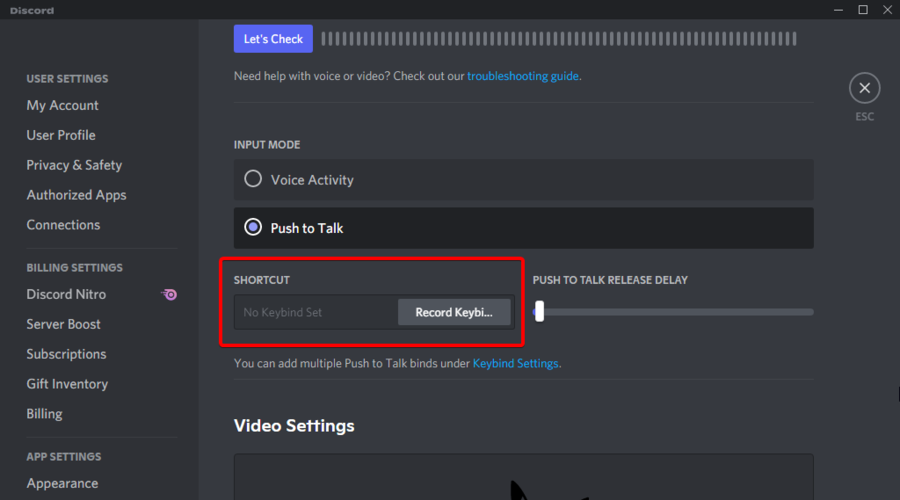Maximize the Discord window
Screen dimensions: 900x500
coord(863,10)
